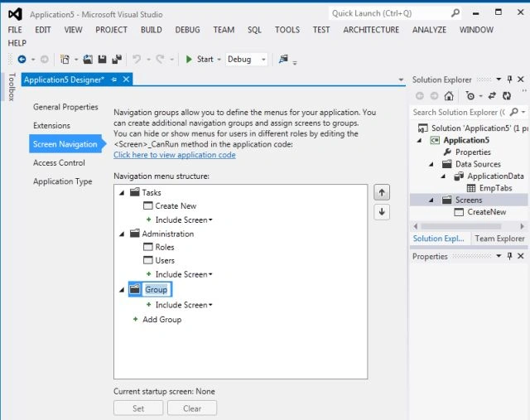Close the Application5 Designer tab
The height and width of the screenshot is (420, 530).
126,80
